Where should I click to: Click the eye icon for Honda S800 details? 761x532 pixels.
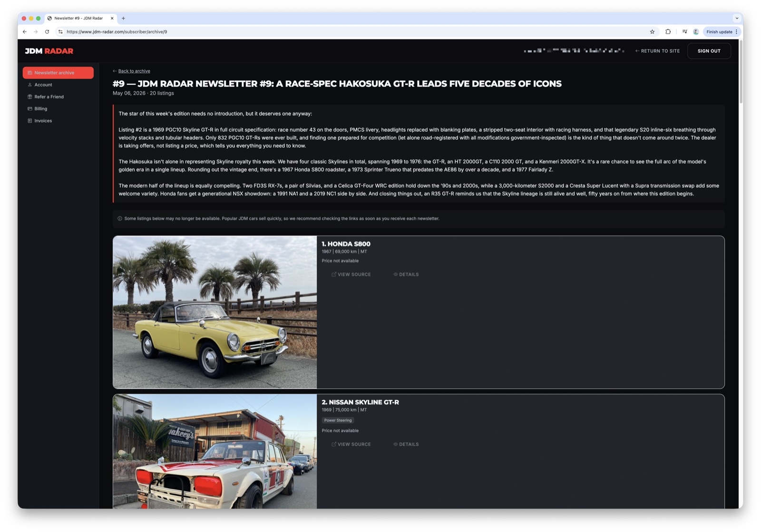pos(395,274)
